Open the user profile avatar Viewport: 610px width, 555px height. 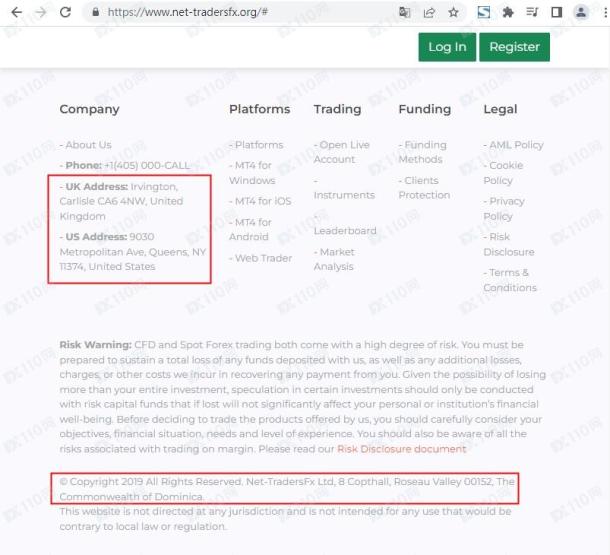coord(581,12)
